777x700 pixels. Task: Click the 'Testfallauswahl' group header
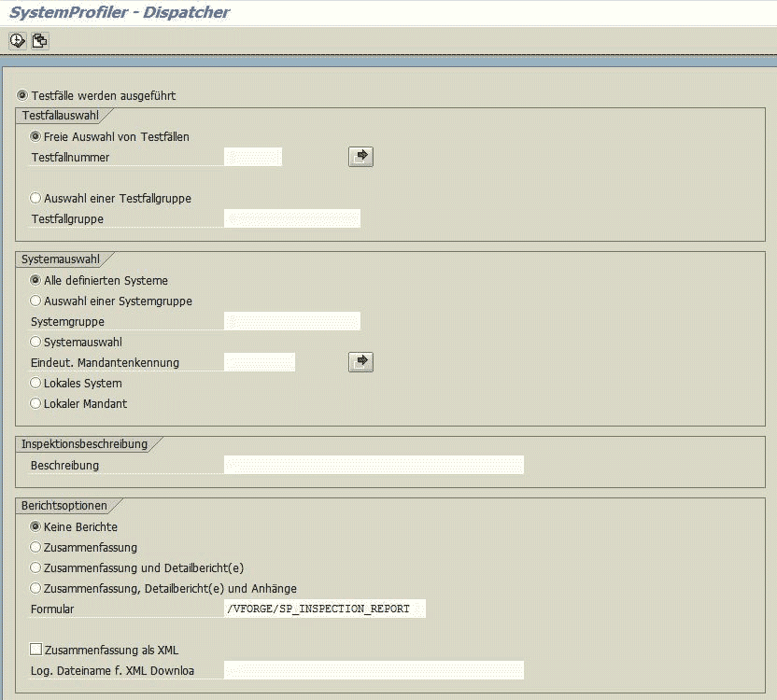[61, 116]
